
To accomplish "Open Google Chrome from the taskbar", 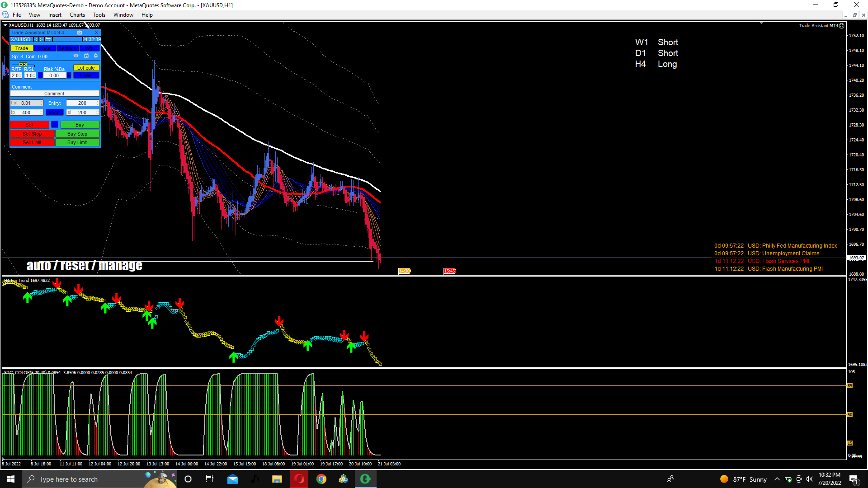I will coord(321,479).
